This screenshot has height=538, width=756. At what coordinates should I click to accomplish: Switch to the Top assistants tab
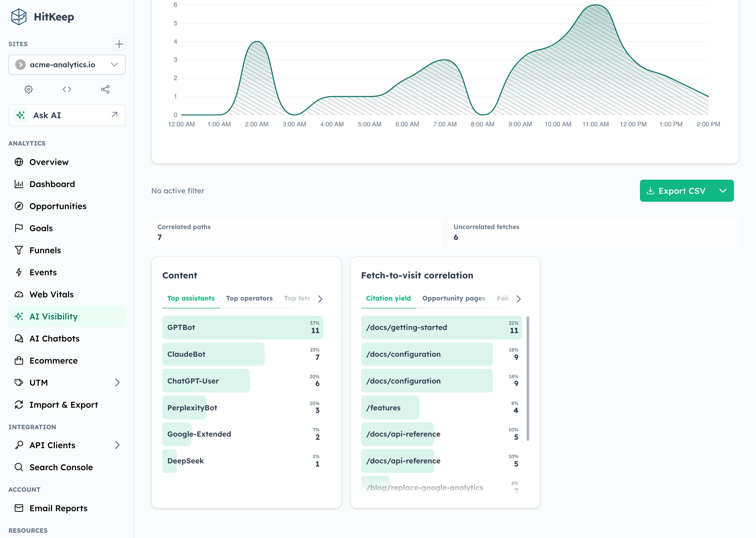point(191,298)
